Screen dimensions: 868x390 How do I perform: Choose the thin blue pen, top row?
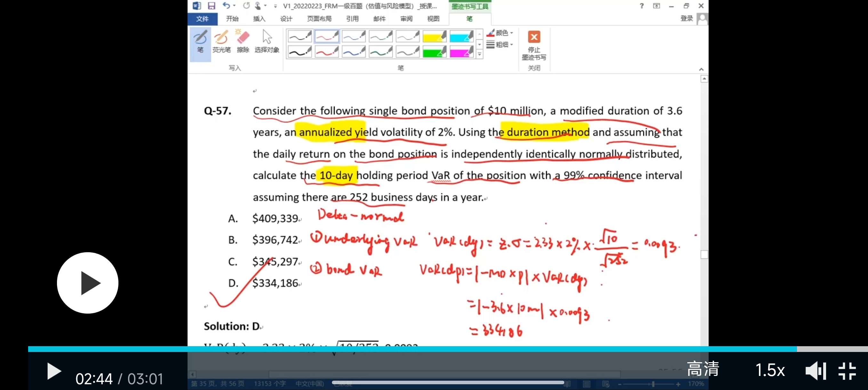tap(353, 36)
